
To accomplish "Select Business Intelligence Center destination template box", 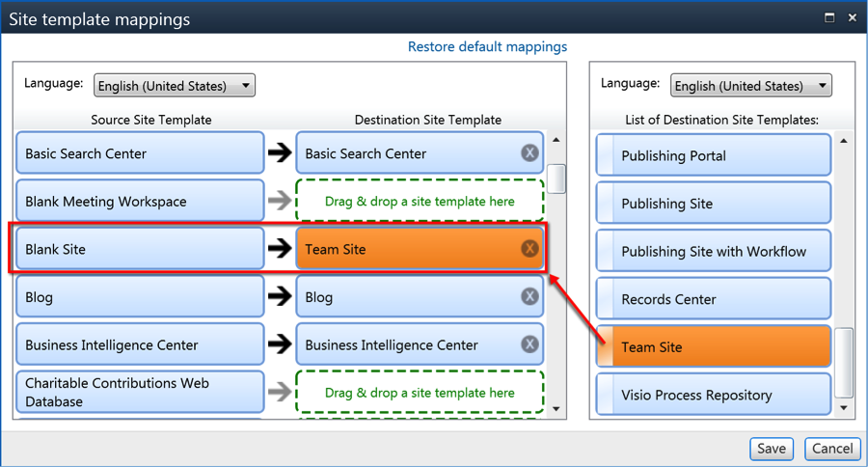I will (x=420, y=344).
